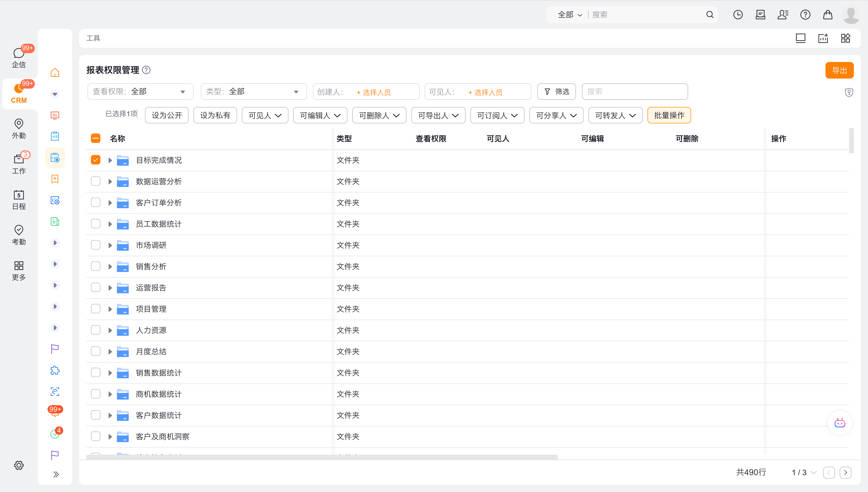This screenshot has height=492, width=868.
Task: Open the 查看权限 dropdown filter
Action: click(x=140, y=92)
